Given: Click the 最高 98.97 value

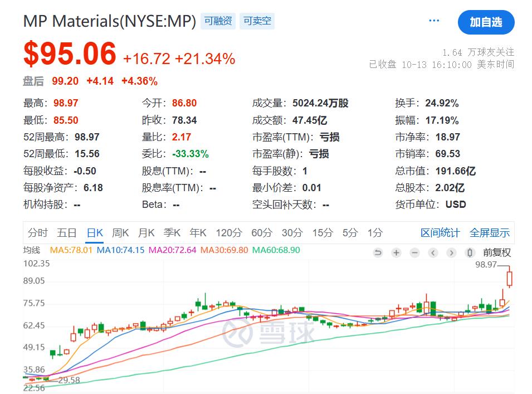Looking at the screenshot, I should point(66,103).
